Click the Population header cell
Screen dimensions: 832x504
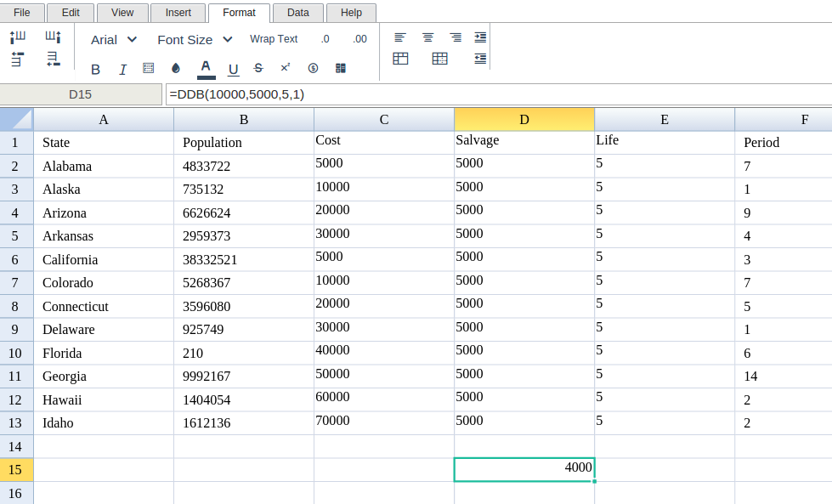(x=244, y=143)
